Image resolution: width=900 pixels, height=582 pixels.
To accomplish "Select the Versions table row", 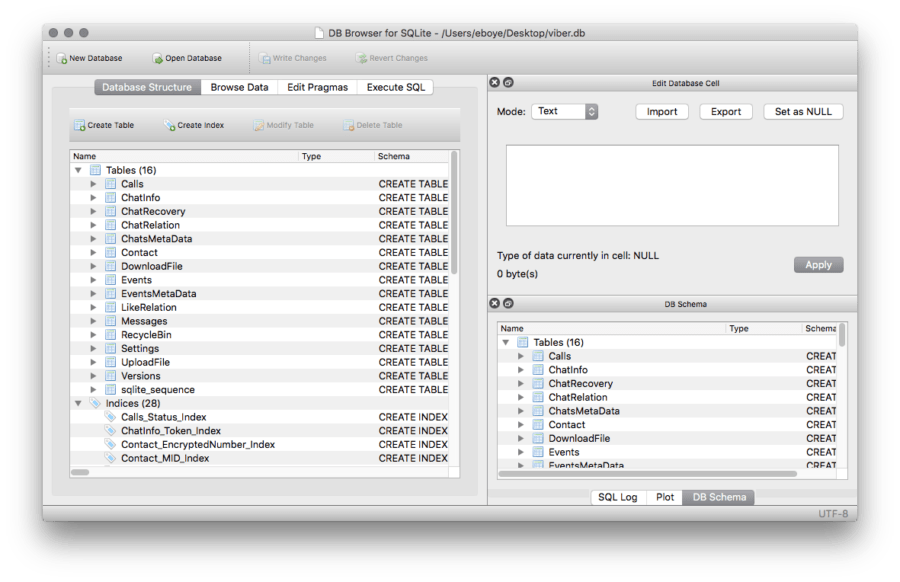I will [x=259, y=376].
